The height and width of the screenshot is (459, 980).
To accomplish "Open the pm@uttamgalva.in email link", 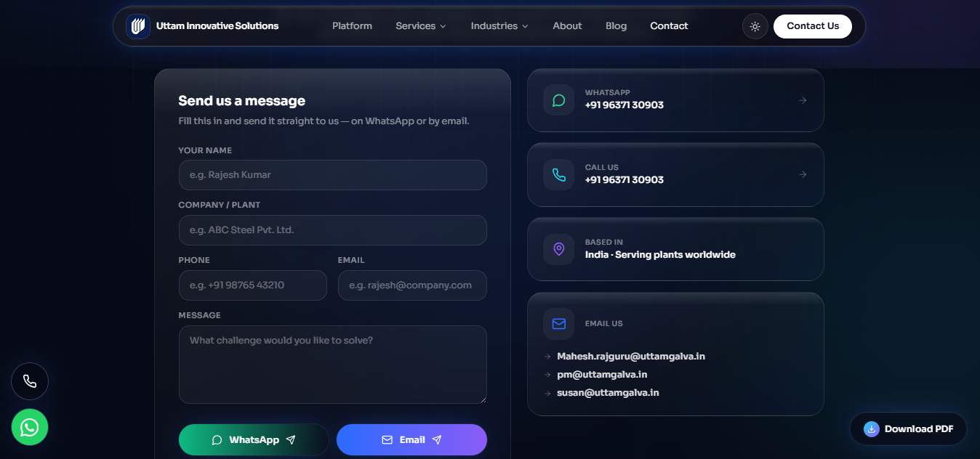I will [x=602, y=375].
